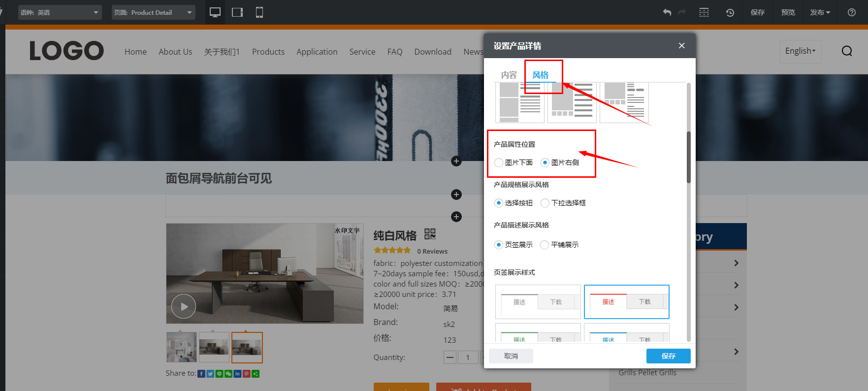Switch to mobile phone preview icon
The height and width of the screenshot is (391, 868).
[259, 12]
